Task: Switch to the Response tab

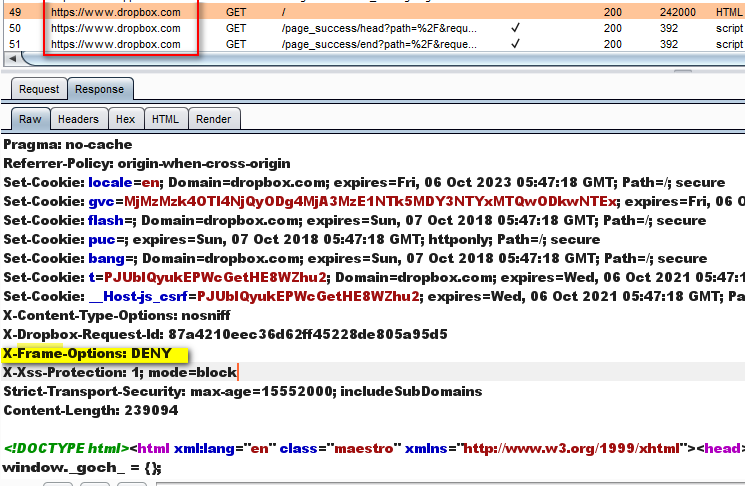Action: (x=99, y=89)
